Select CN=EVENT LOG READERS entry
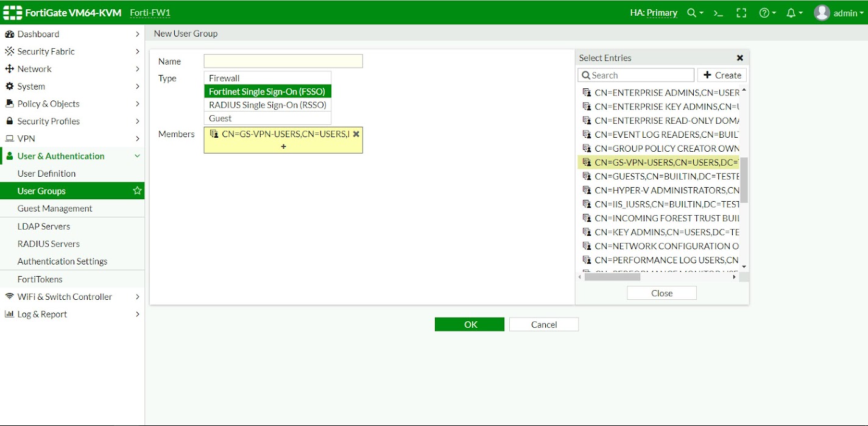This screenshot has height=426, width=868. [x=658, y=134]
